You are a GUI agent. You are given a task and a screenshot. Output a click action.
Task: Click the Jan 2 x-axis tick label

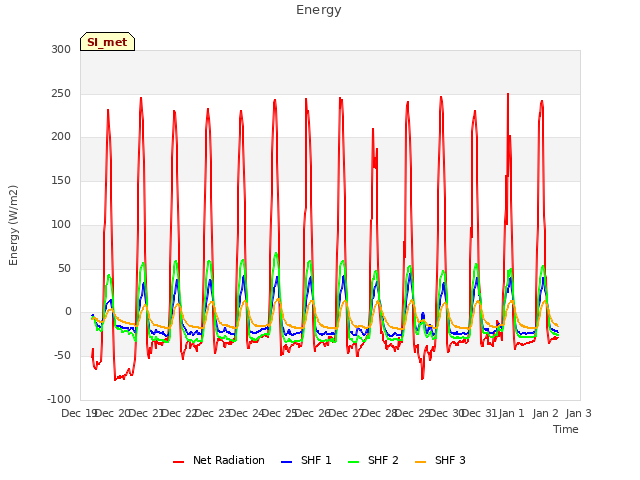click(x=545, y=413)
